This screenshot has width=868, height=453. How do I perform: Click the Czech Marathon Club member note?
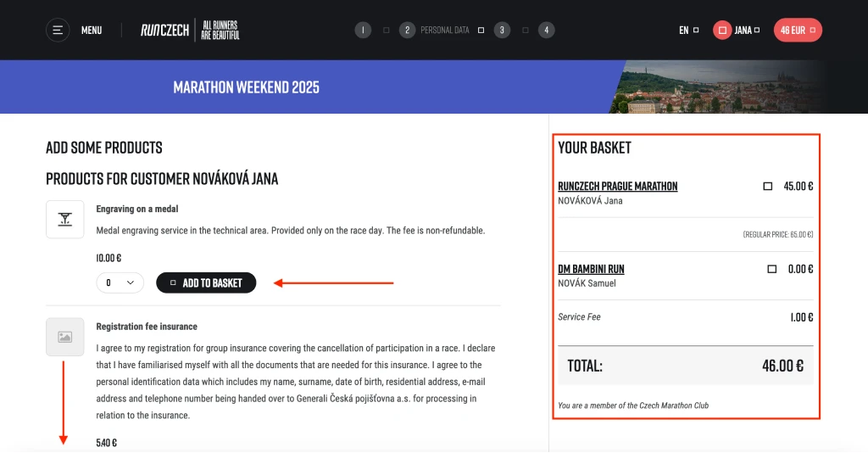pos(633,405)
